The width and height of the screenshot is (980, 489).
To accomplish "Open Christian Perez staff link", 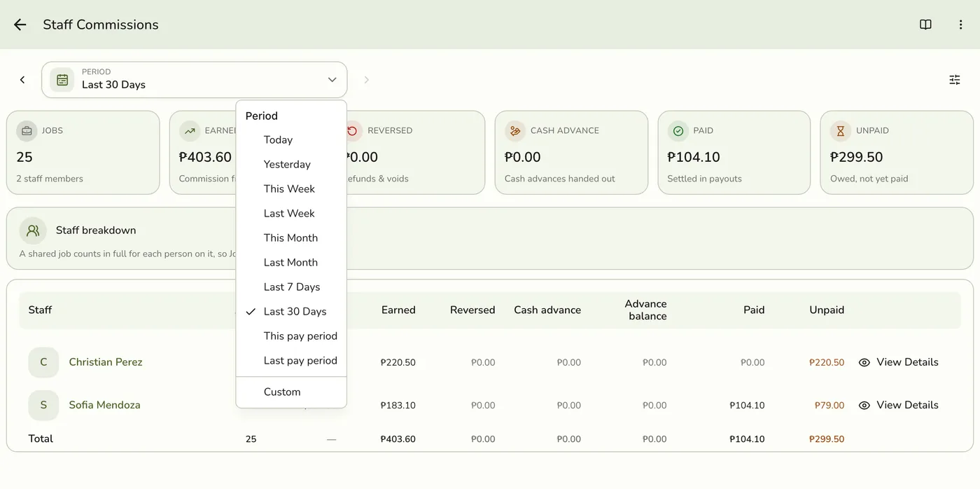I will click(x=106, y=362).
